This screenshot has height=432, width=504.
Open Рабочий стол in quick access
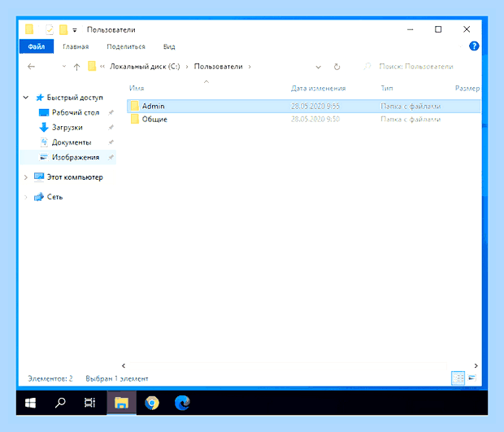click(x=76, y=112)
